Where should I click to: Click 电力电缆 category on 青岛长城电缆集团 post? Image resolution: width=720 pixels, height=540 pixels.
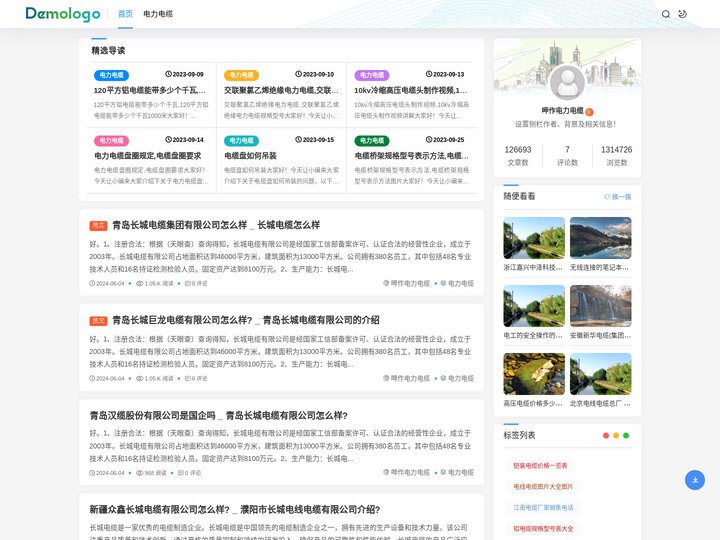tap(457, 283)
